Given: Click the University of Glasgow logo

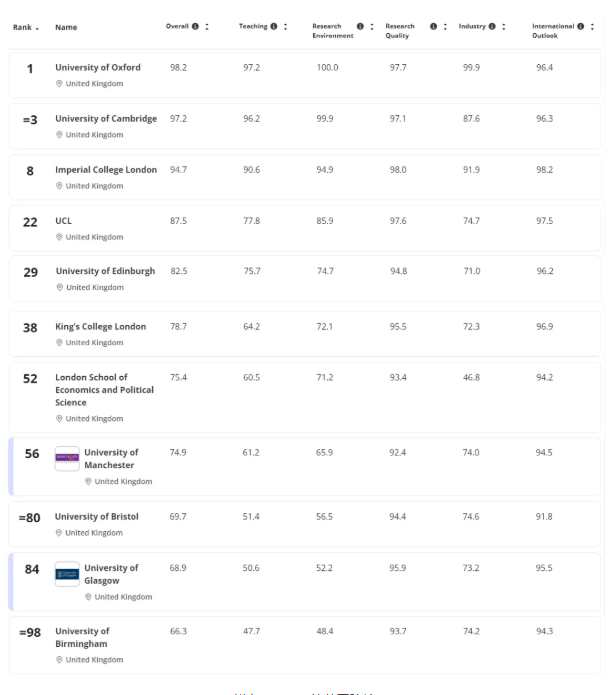Looking at the screenshot, I should coord(67,574).
